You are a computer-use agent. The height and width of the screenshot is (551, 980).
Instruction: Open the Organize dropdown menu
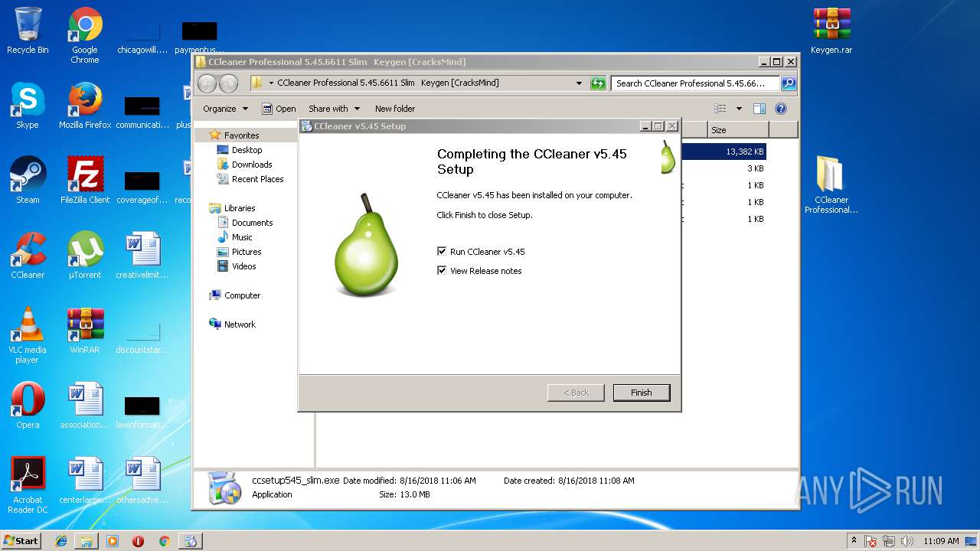[225, 109]
